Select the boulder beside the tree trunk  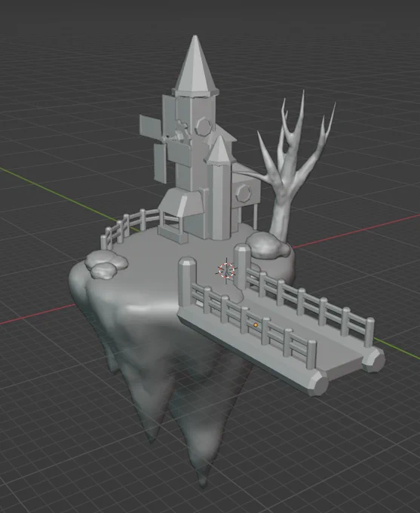[268, 246]
